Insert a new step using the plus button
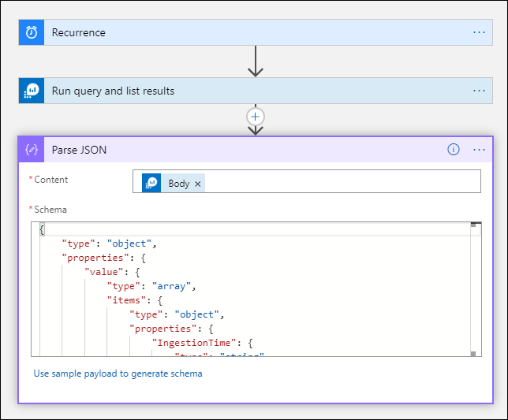Image resolution: width=508 pixels, height=420 pixels. (255, 116)
